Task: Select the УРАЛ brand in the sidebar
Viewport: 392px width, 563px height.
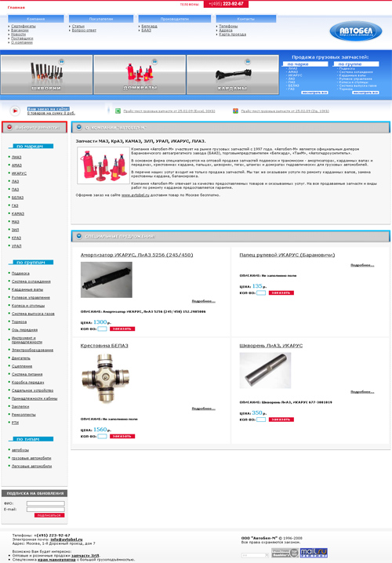Action: [16, 246]
